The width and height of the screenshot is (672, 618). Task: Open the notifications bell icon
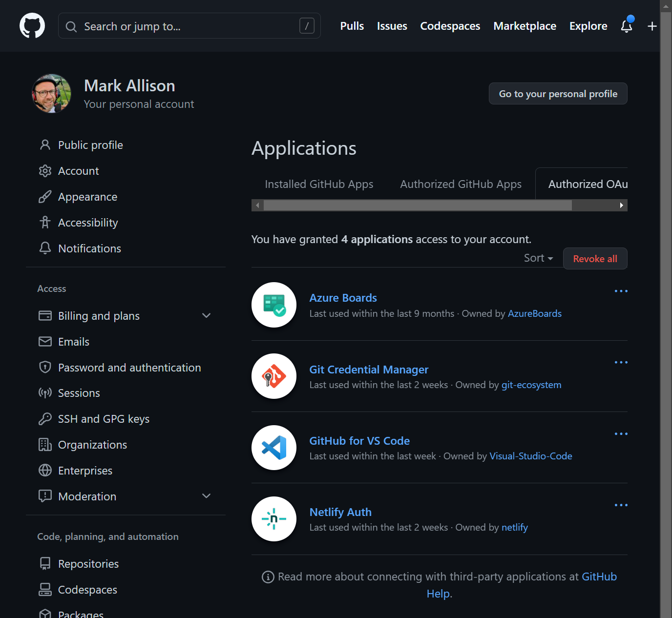coord(627,26)
